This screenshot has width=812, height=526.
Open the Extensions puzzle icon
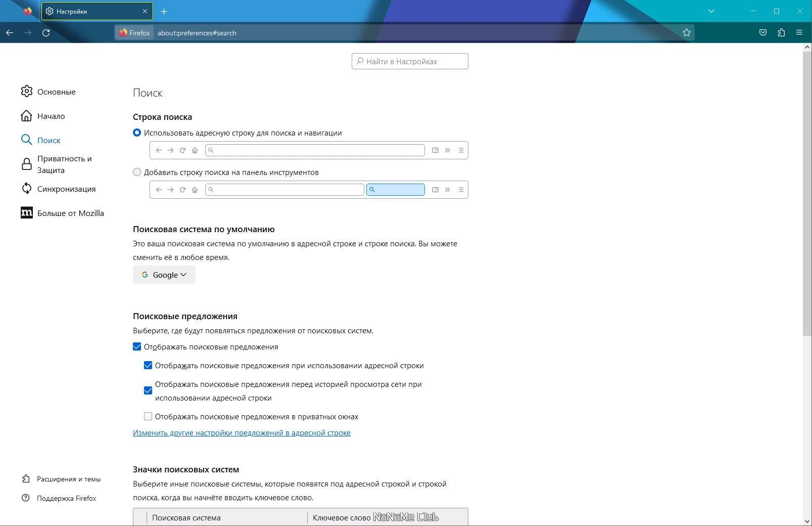pyautogui.click(x=781, y=33)
